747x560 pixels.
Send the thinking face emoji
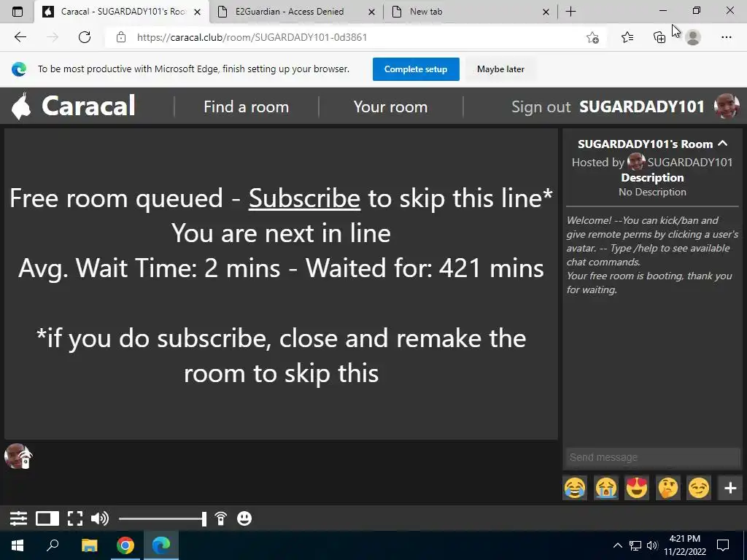coord(668,488)
